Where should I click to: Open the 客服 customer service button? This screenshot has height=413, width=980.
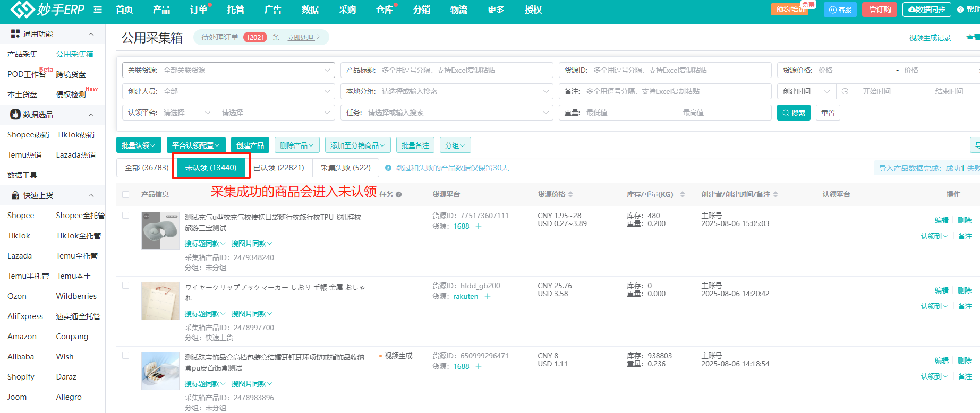click(x=840, y=10)
